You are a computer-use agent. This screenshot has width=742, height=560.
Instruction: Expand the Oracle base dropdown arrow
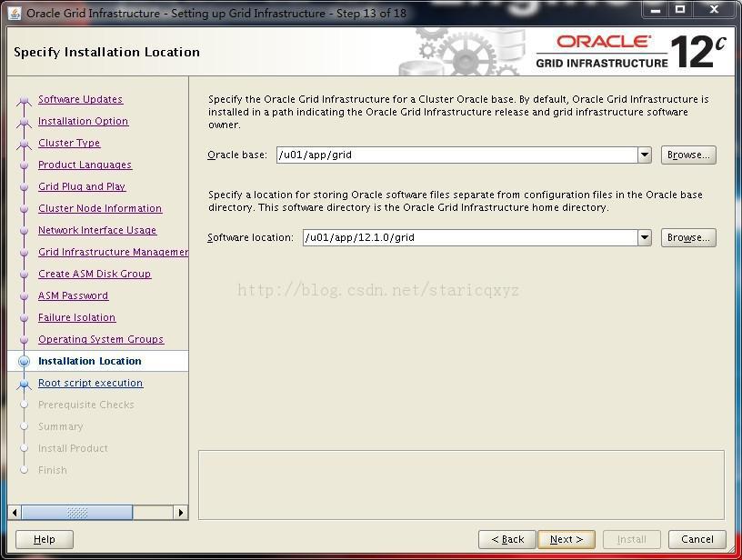point(645,155)
